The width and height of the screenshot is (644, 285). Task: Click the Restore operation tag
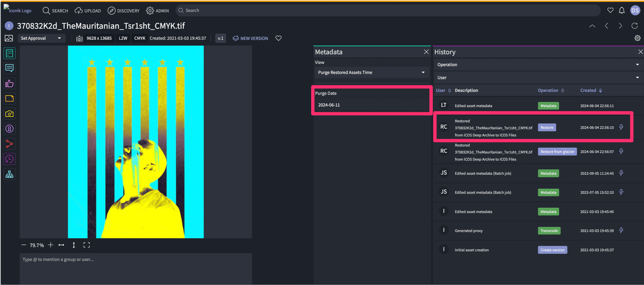(x=547, y=127)
